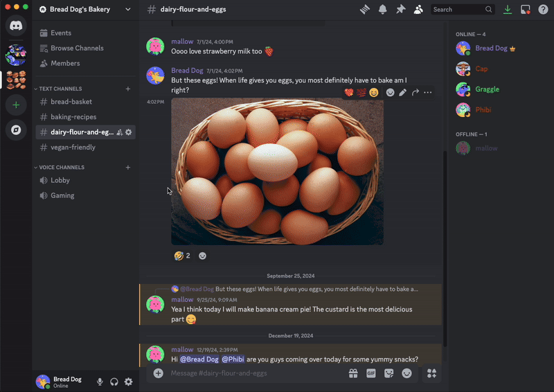Viewport: 554px width, 392px height.
Task: Open the Threads icon in channel header
Action: pos(365,10)
